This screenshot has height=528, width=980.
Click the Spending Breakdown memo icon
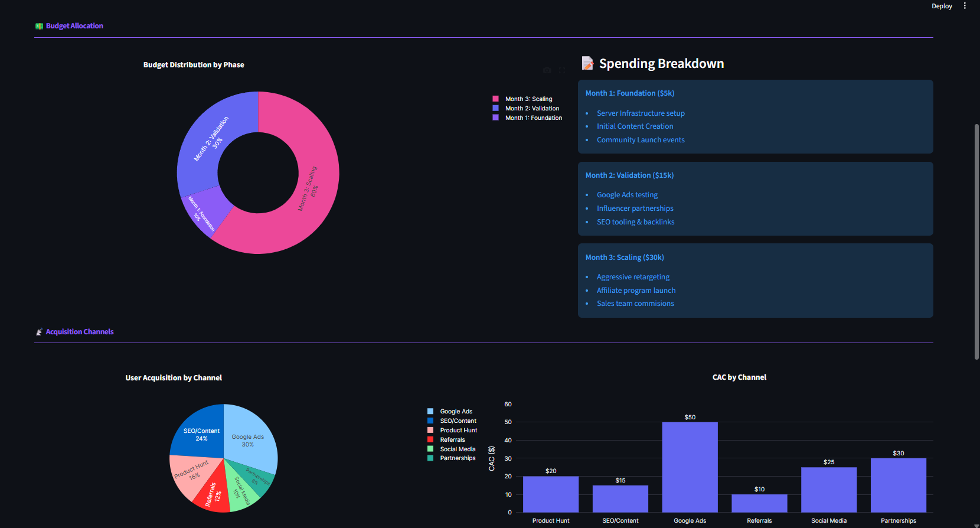pyautogui.click(x=587, y=63)
